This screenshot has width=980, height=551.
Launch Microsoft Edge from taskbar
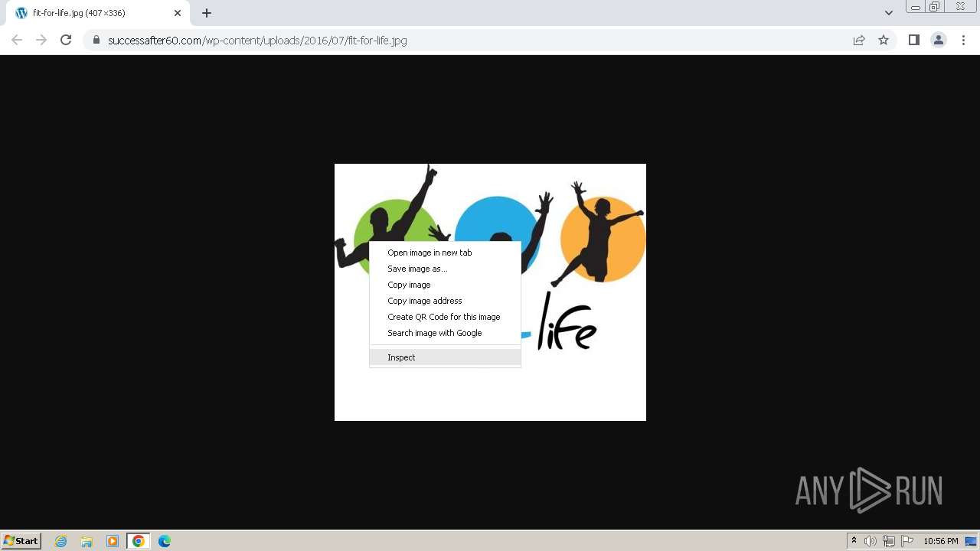click(x=165, y=541)
